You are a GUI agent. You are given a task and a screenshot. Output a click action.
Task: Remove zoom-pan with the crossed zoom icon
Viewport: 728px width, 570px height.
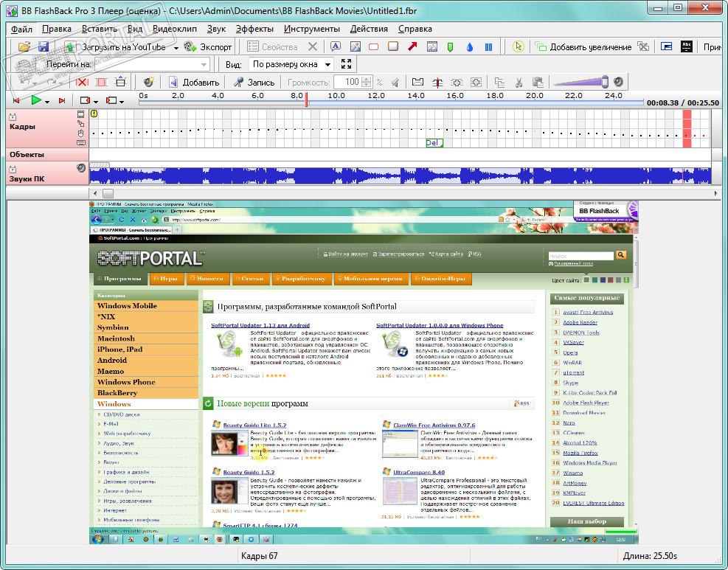(643, 46)
